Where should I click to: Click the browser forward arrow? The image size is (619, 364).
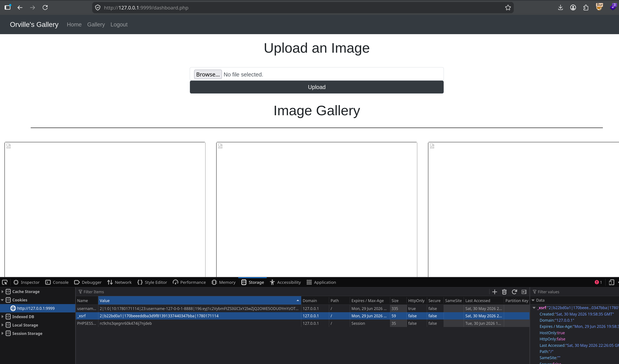pos(32,8)
